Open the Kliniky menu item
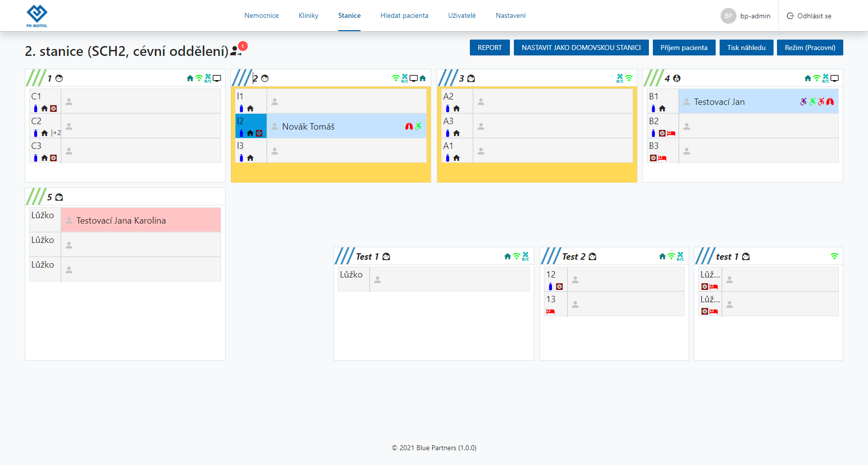 click(309, 15)
